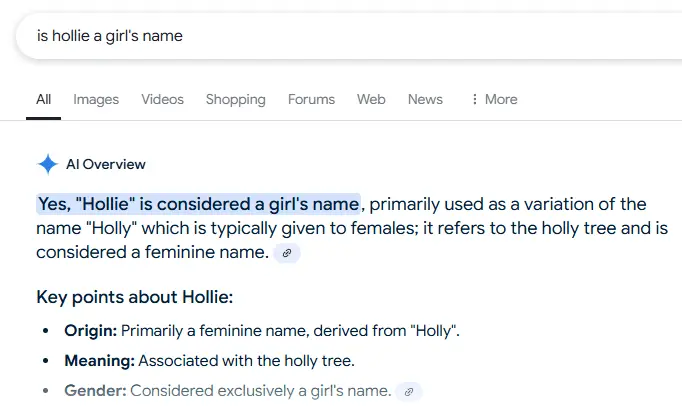Switch to the Images tab
The image size is (682, 418).
point(96,99)
